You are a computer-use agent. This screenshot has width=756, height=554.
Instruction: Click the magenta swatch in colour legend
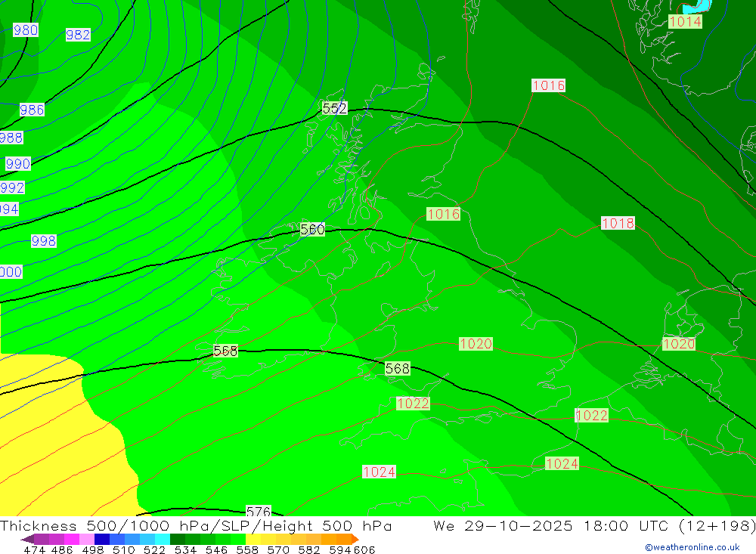coord(72,539)
